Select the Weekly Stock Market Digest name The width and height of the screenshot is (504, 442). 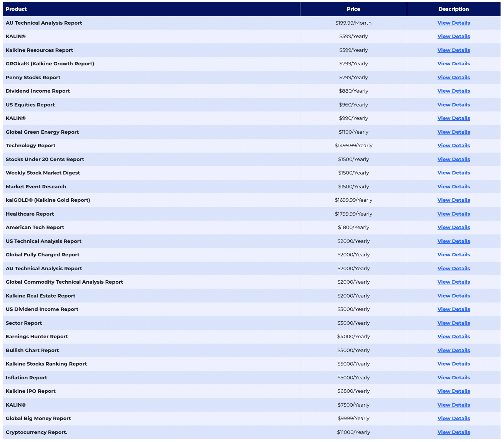[x=43, y=173]
